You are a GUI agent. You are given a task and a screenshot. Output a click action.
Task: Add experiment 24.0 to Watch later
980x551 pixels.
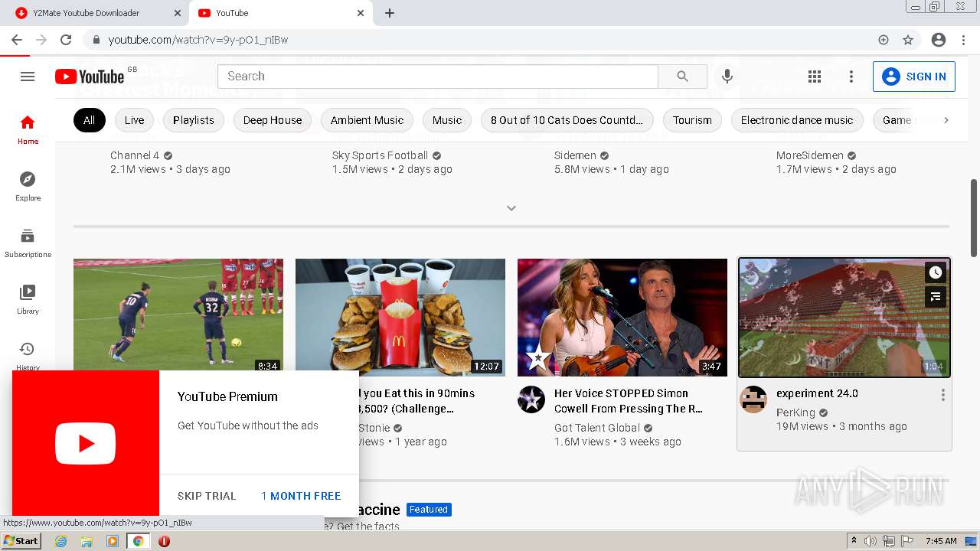click(936, 272)
